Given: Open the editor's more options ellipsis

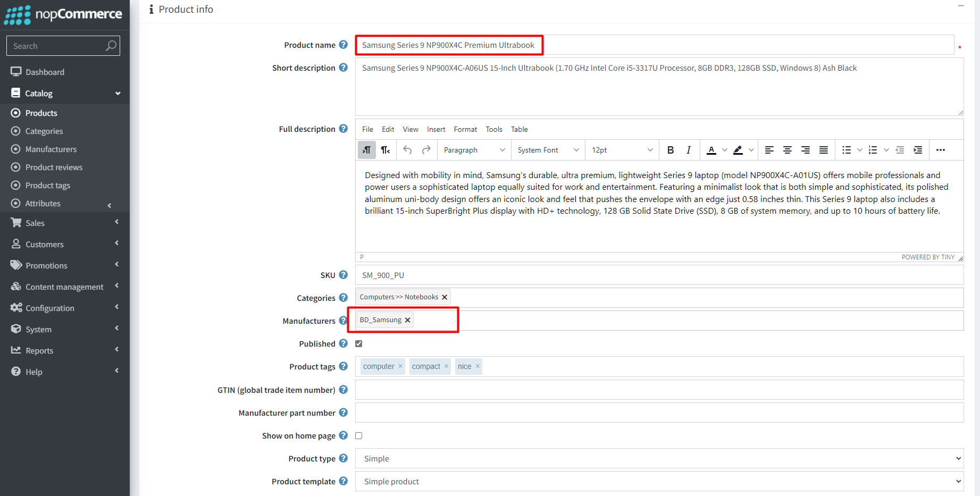Looking at the screenshot, I should [940, 150].
